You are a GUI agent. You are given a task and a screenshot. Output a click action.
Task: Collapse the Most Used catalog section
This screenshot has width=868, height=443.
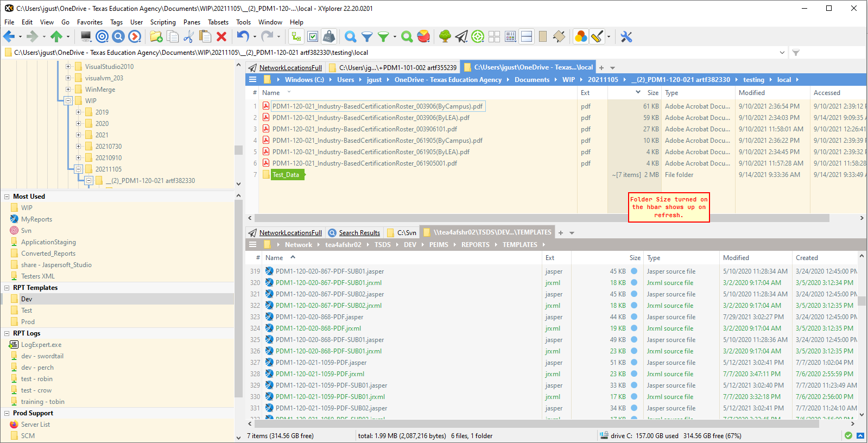[7, 197]
